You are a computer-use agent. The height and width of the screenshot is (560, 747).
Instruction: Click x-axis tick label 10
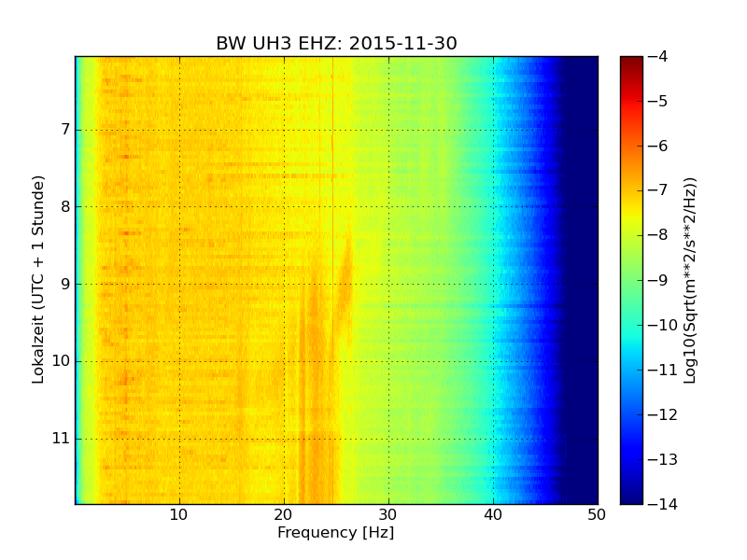click(178, 515)
